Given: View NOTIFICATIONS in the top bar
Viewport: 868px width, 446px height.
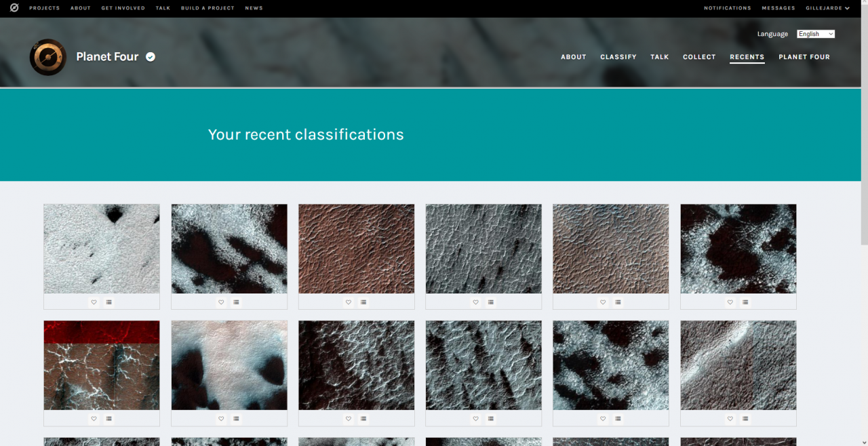Looking at the screenshot, I should 728,8.
